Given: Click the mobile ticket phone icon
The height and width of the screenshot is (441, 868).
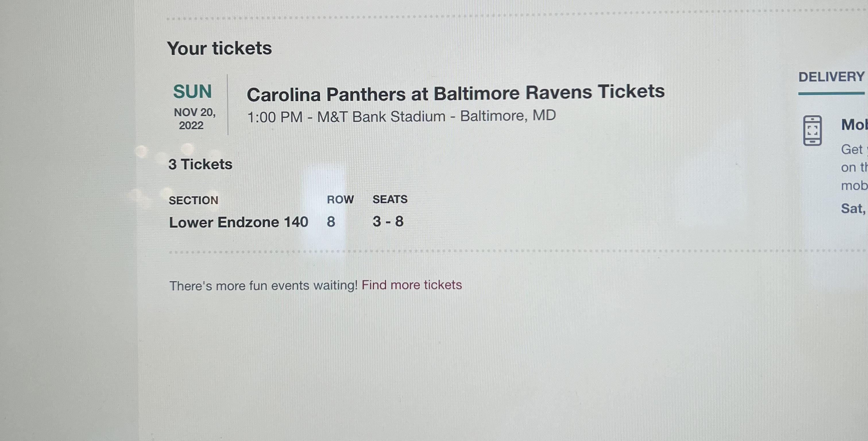Looking at the screenshot, I should [x=812, y=130].
